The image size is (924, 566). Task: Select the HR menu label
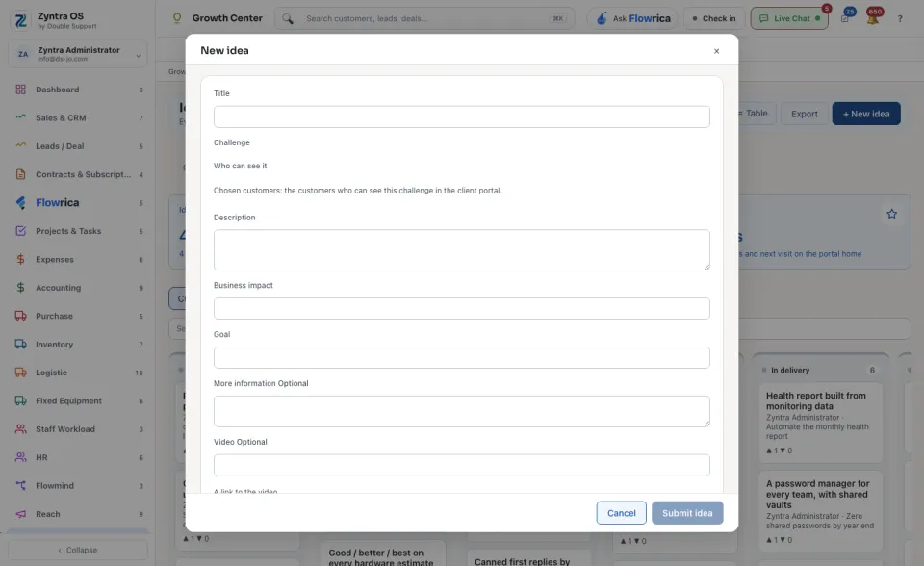pos(41,457)
